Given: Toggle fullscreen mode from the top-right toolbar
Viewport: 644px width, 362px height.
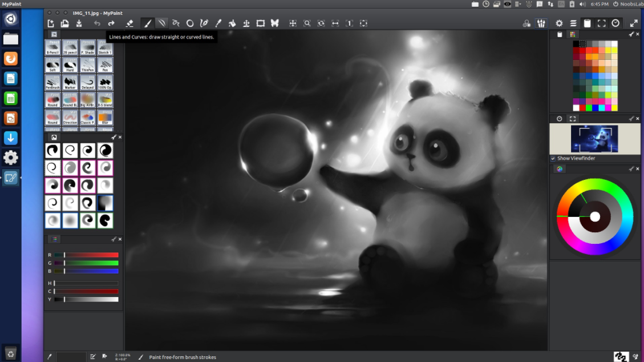Looking at the screenshot, I should (602, 23).
